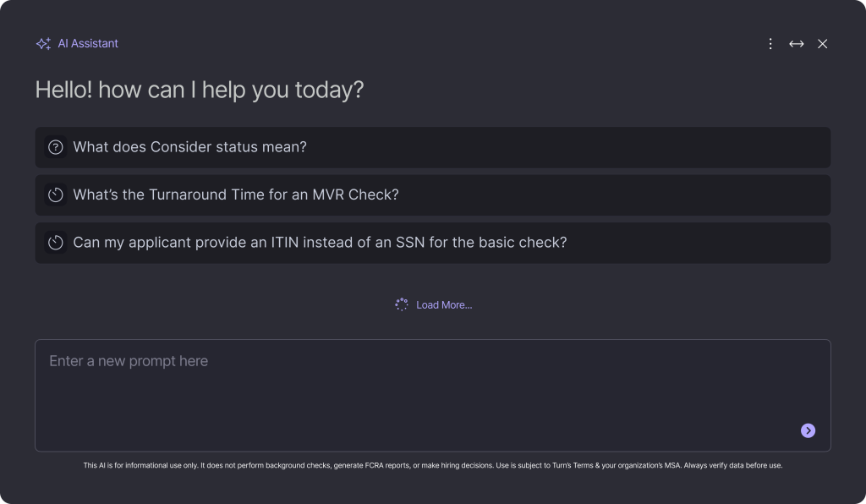This screenshot has height=504, width=866.
Task: Open the three-dot more options menu
Action: pyautogui.click(x=770, y=44)
